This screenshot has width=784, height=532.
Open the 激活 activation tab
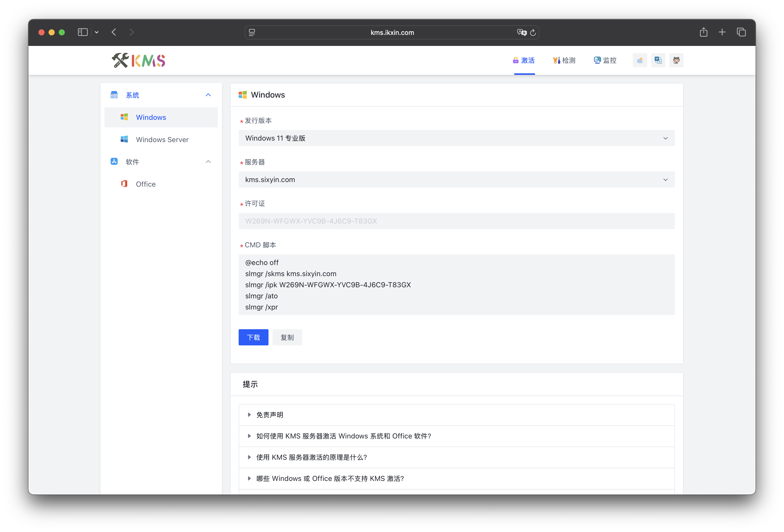pos(524,60)
